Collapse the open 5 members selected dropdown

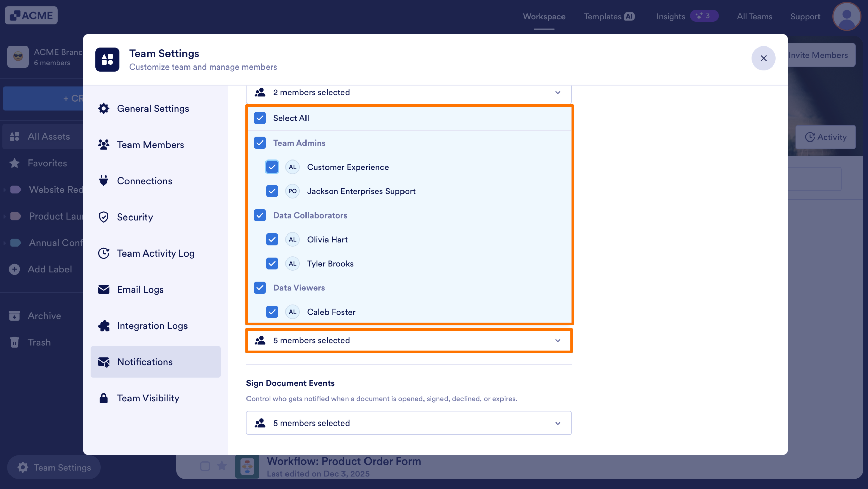click(409, 340)
